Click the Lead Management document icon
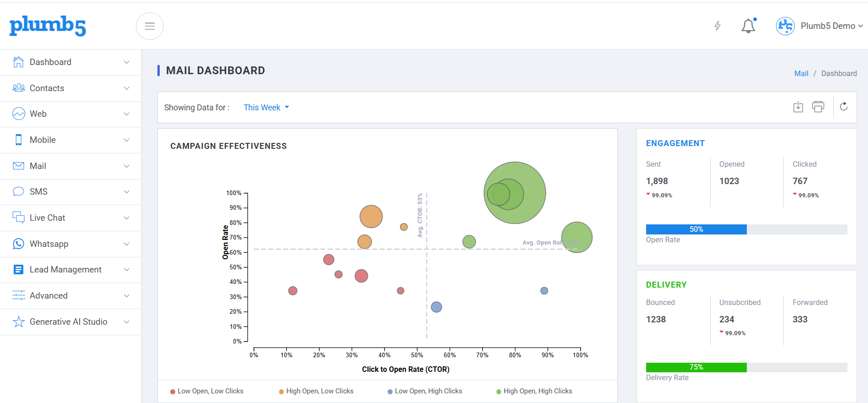 [x=18, y=269]
